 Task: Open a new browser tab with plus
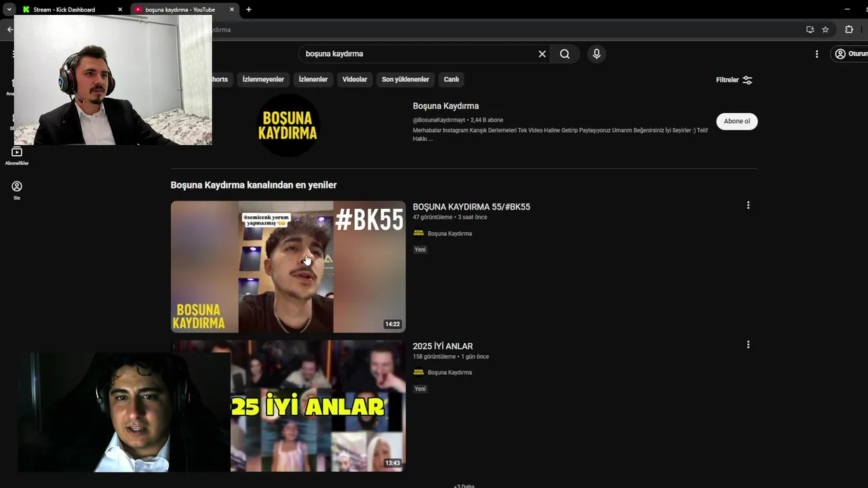[249, 9]
